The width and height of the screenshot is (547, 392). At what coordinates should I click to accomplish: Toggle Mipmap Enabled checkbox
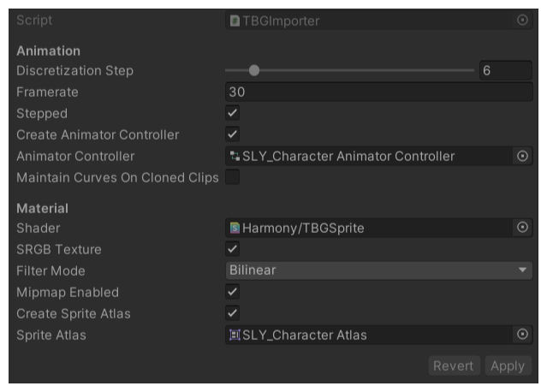[x=232, y=292]
